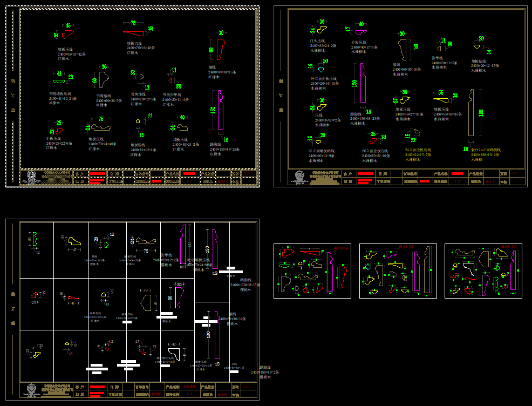Image resolution: width=532 pixels, height=406 pixels.
Task: Pick the white profile dimensioned 36 by 60
Action: click(x=104, y=79)
